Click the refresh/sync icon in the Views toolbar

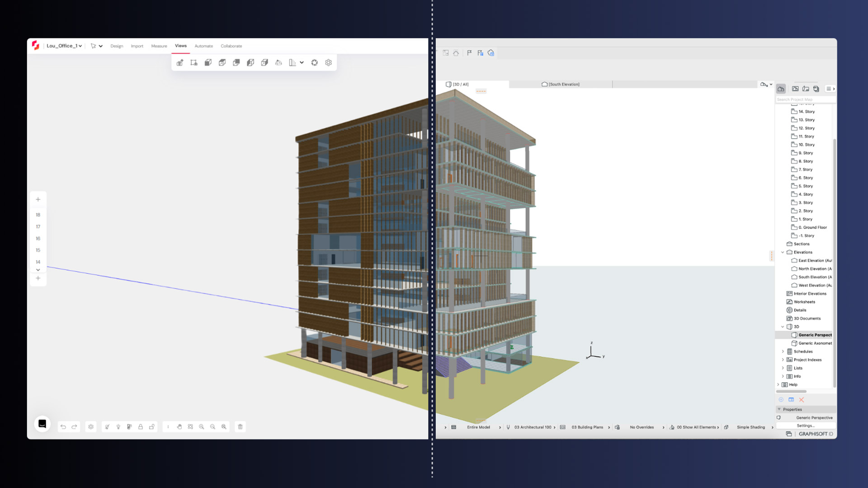coord(315,62)
